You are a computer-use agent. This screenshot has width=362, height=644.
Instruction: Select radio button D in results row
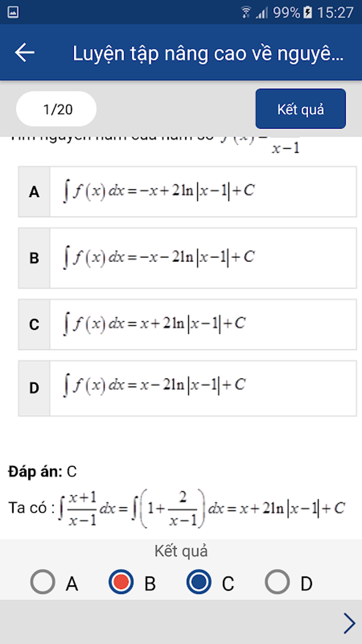click(x=277, y=582)
